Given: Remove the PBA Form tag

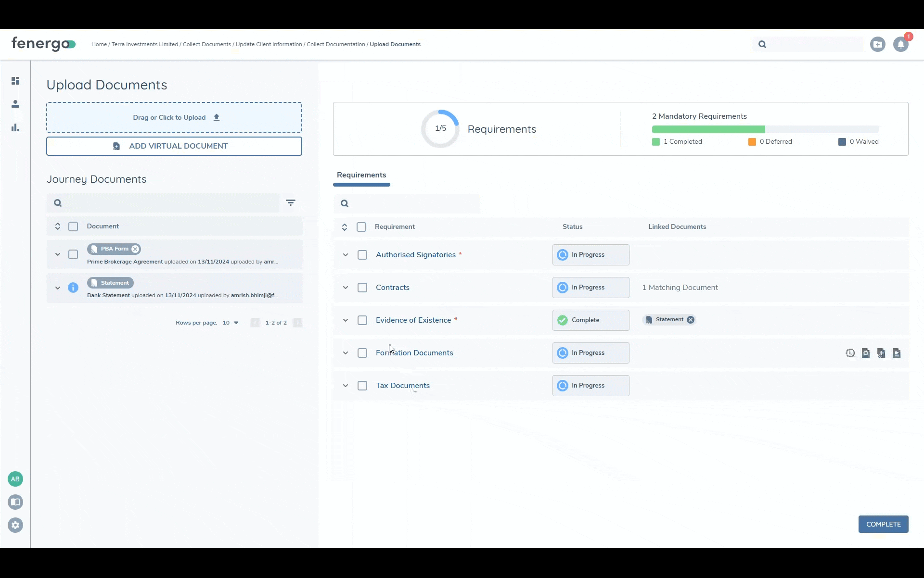Looking at the screenshot, I should (135, 249).
